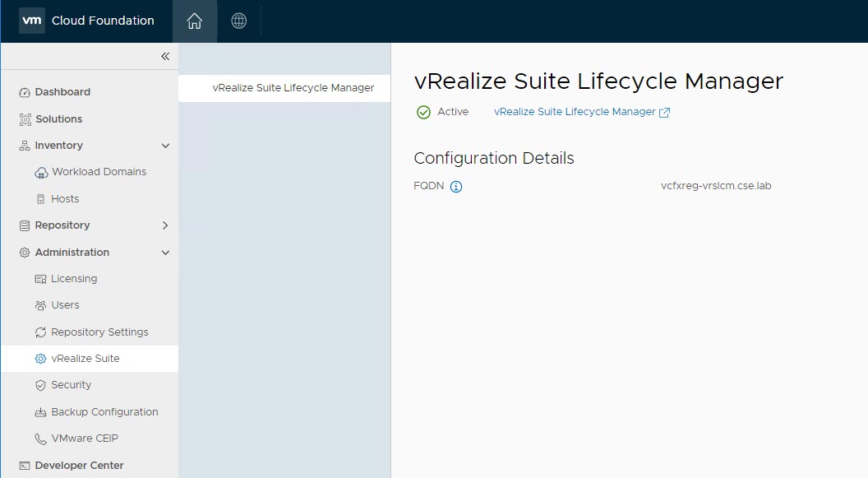Open Repository Settings page
Image resolution: width=868 pixels, height=478 pixels.
point(99,332)
